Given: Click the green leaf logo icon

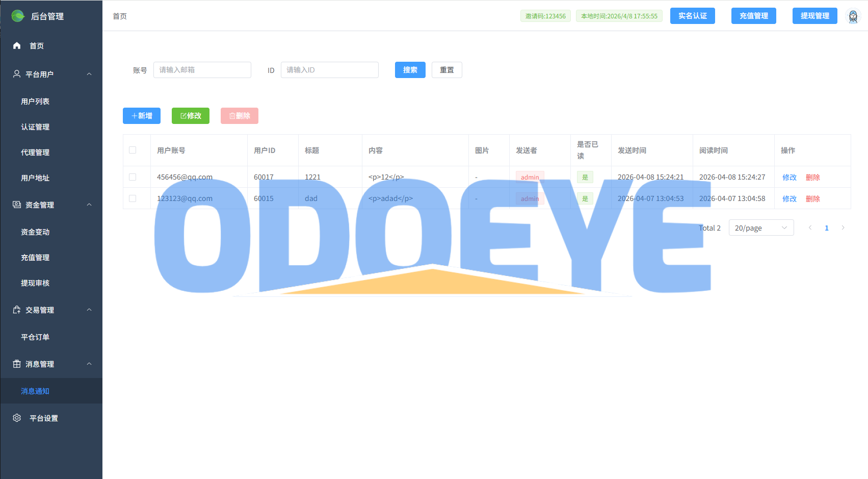Looking at the screenshot, I should (18, 16).
